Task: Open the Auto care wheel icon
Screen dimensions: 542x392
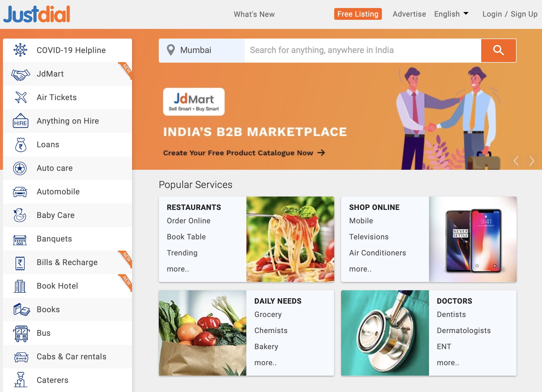Action: point(20,168)
